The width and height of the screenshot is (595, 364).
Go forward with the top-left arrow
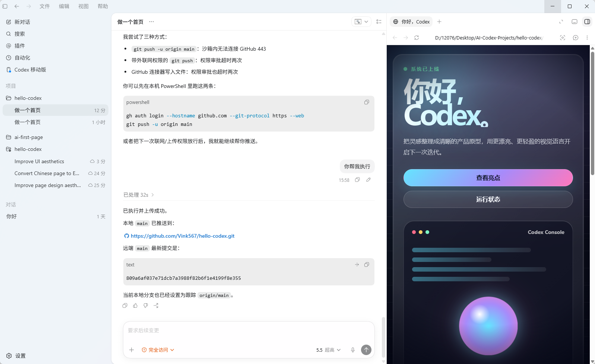pos(29,6)
